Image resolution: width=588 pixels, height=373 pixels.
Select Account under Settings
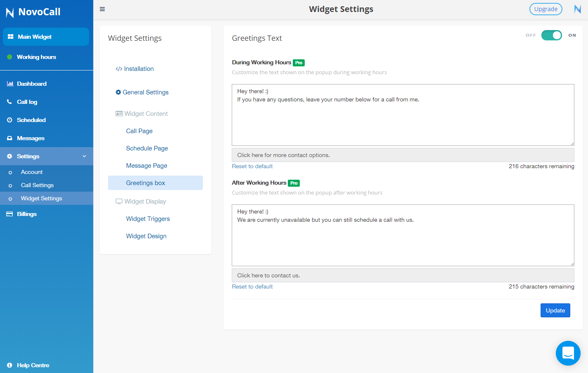click(32, 172)
